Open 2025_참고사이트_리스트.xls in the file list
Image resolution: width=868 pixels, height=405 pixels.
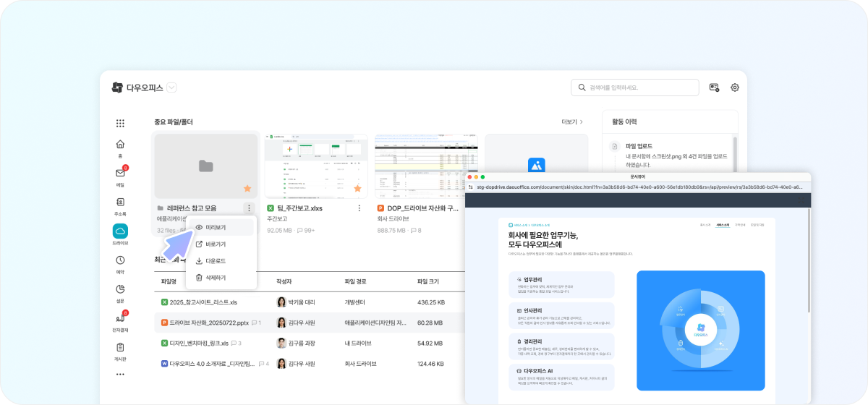tap(205, 302)
